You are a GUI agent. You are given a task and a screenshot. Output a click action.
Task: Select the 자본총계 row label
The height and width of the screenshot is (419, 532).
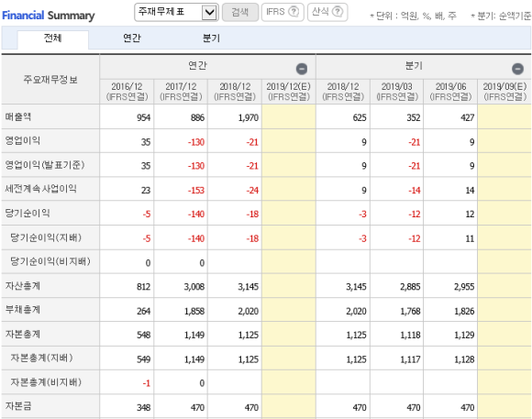click(22, 334)
